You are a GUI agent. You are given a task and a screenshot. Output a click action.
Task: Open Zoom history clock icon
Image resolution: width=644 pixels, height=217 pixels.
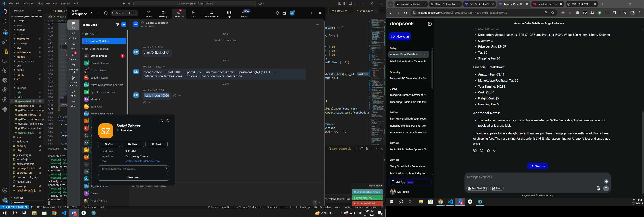click(106, 13)
